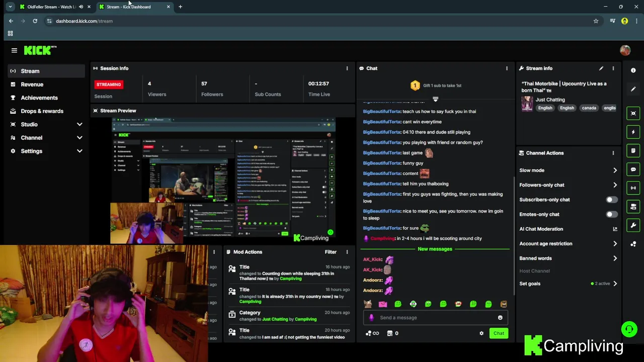Image resolution: width=644 pixels, height=362 pixels.
Task: Open Stream info three-dot menu
Action: pos(613,68)
